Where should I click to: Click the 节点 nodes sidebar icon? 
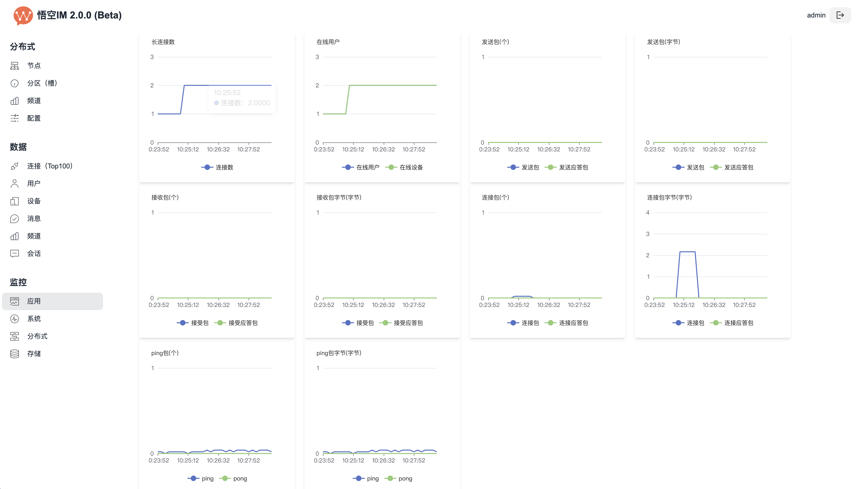(x=15, y=66)
